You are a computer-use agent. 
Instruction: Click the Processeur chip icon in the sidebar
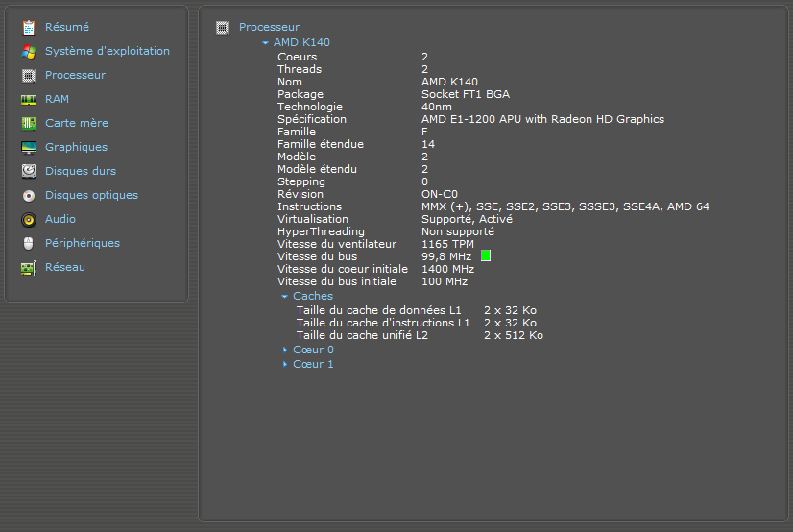(29, 75)
